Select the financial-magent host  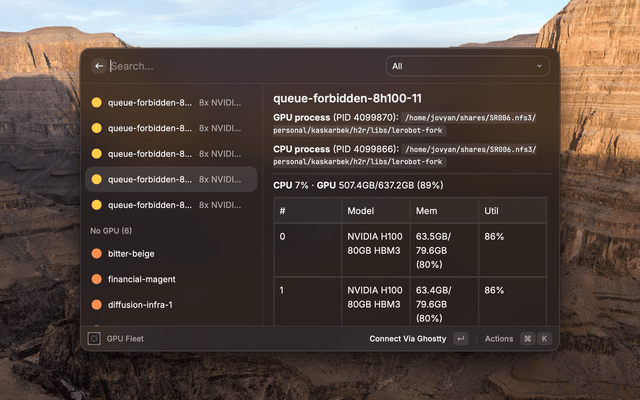[x=141, y=280]
